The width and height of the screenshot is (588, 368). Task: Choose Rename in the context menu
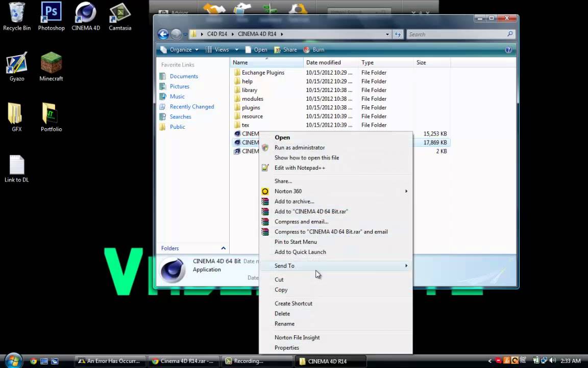tap(336, 324)
